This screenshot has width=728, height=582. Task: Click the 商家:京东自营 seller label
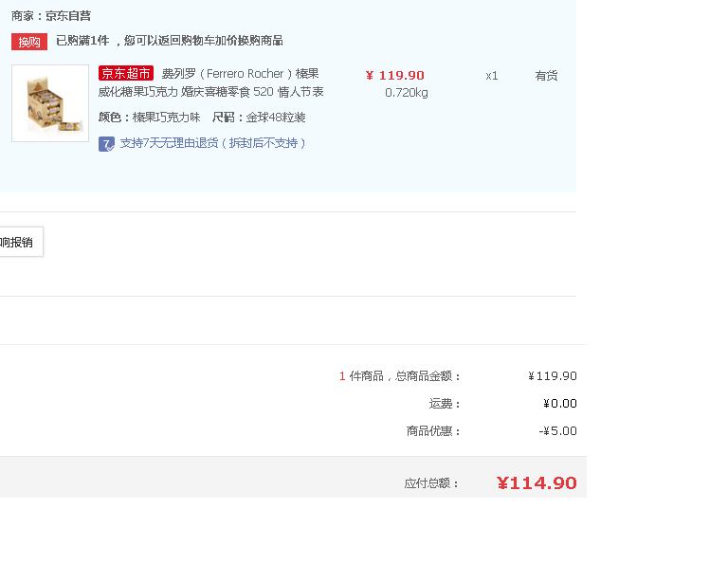pos(51,16)
